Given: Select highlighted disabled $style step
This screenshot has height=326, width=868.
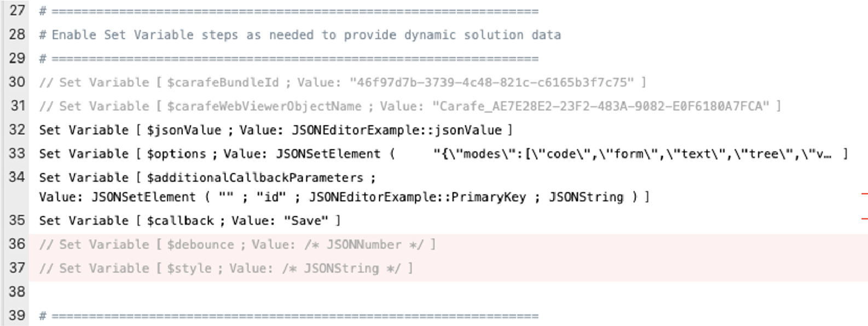Looking at the screenshot, I should tap(226, 268).
